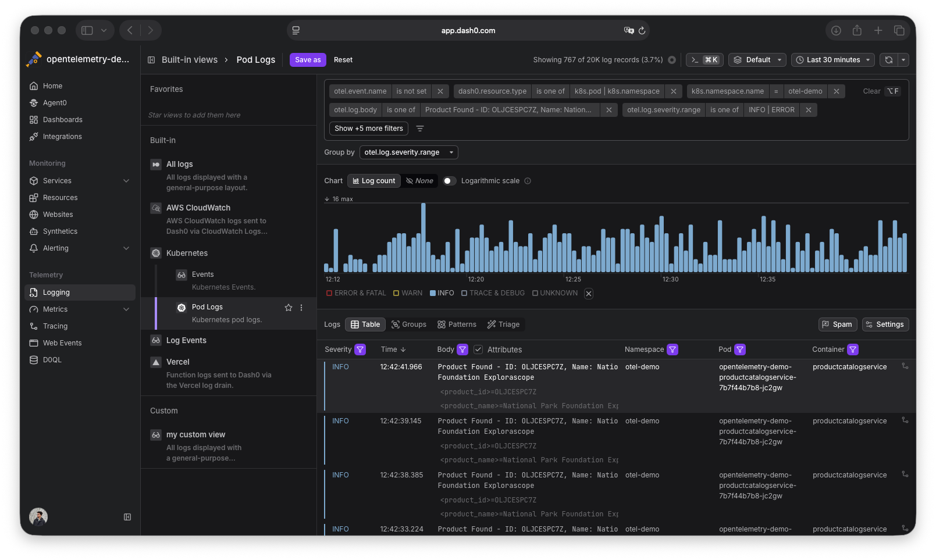Screen dimensions: 936x560
Task: Click the tallest bar in log chart
Action: click(x=423, y=237)
